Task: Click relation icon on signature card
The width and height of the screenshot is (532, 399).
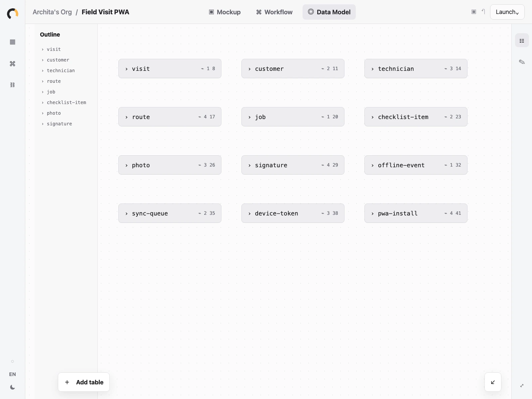Action: [x=323, y=165]
